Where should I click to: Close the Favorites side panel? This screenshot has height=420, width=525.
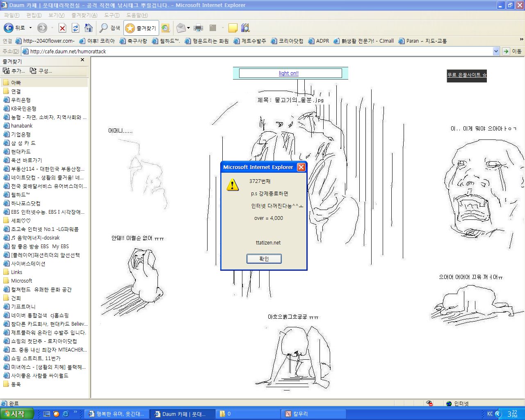pyautogui.click(x=82, y=60)
